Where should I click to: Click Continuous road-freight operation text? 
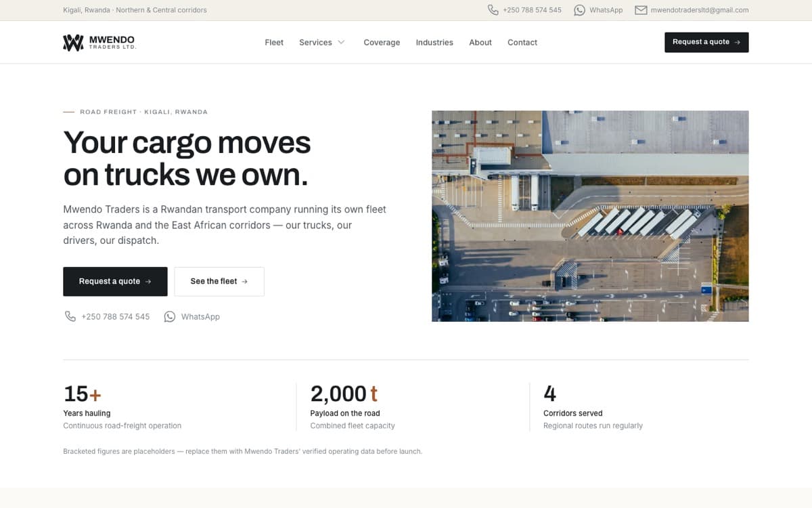click(x=122, y=426)
